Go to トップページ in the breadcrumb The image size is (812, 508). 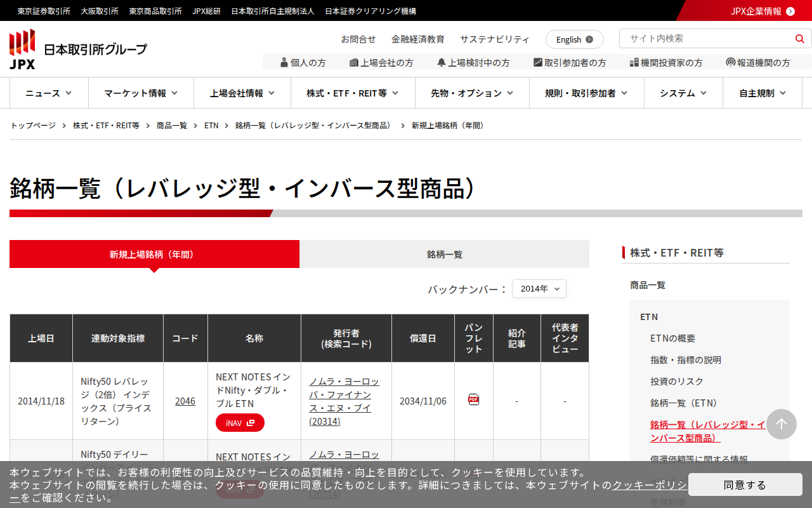coord(33,126)
